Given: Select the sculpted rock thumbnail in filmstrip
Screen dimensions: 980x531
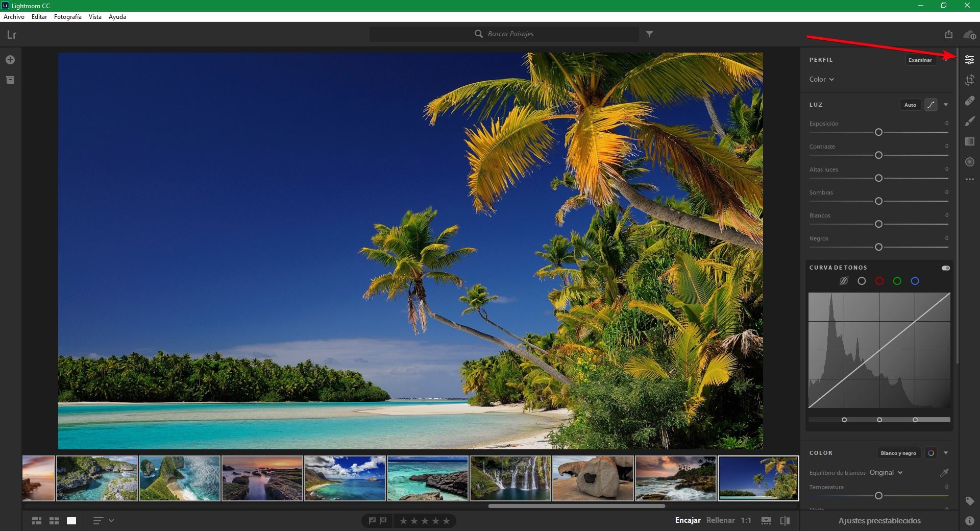Looking at the screenshot, I should tap(593, 478).
